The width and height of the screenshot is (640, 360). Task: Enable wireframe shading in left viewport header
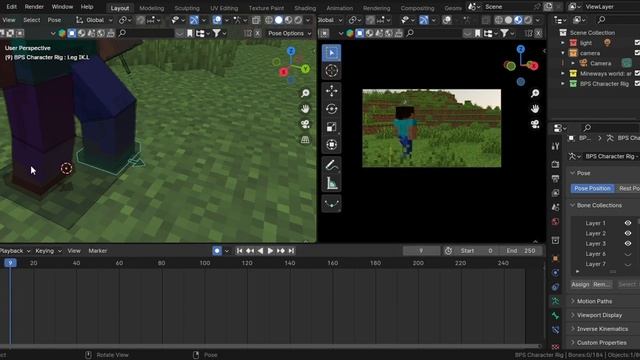point(269,20)
